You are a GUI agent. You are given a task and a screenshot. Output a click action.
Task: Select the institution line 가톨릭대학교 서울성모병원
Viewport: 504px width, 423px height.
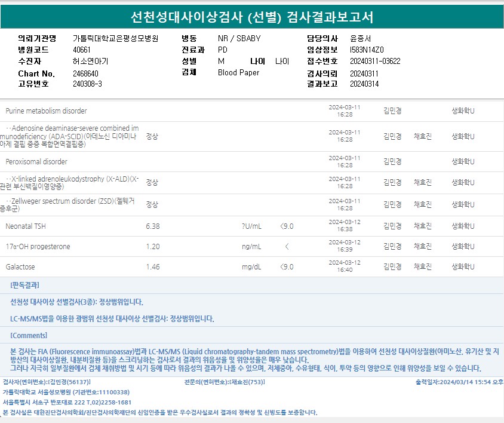click(66, 392)
